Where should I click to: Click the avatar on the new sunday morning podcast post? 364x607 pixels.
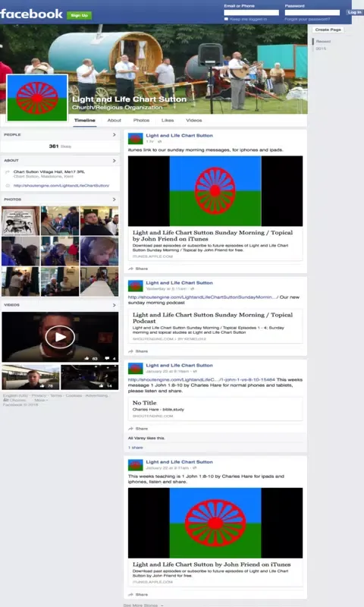pyautogui.click(x=136, y=286)
